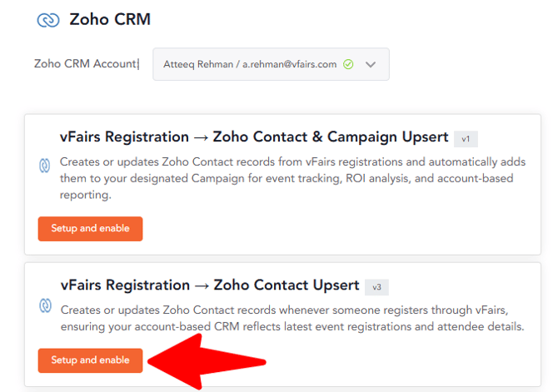Screen dimensions: 558x392
Task: Click the icon beside the Campaign Upsert description
Action: click(x=46, y=165)
